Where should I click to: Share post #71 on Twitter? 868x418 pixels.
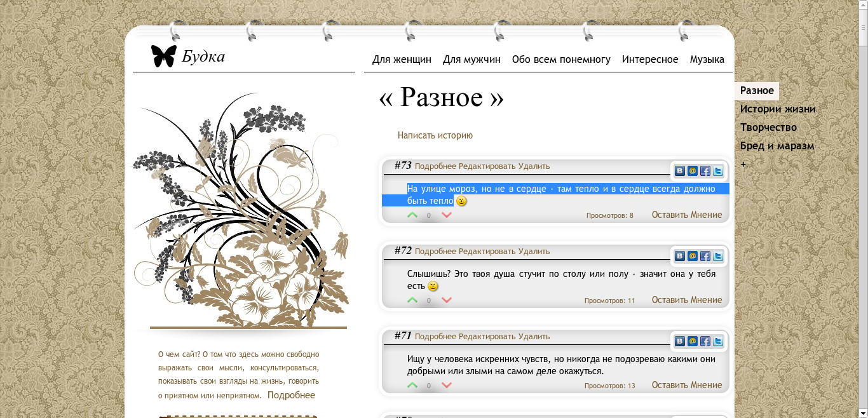click(718, 341)
